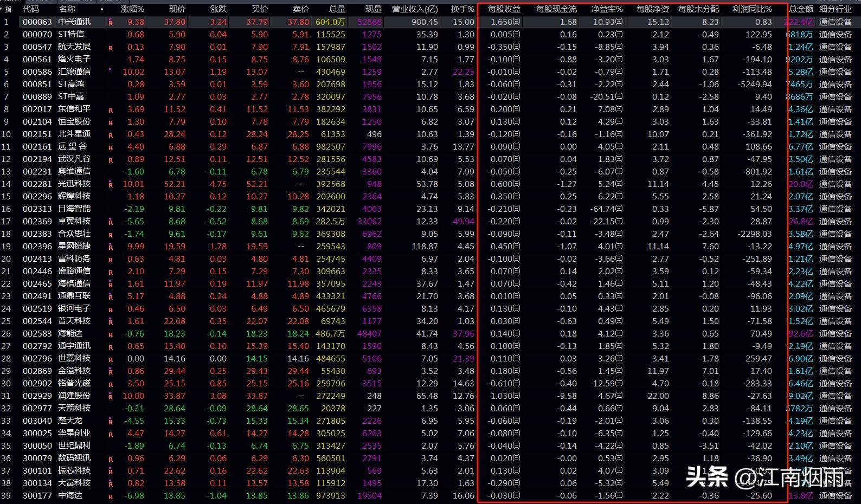861x504 pixels.
Task: Click the 细分行业 column header
Action: (x=836, y=9)
